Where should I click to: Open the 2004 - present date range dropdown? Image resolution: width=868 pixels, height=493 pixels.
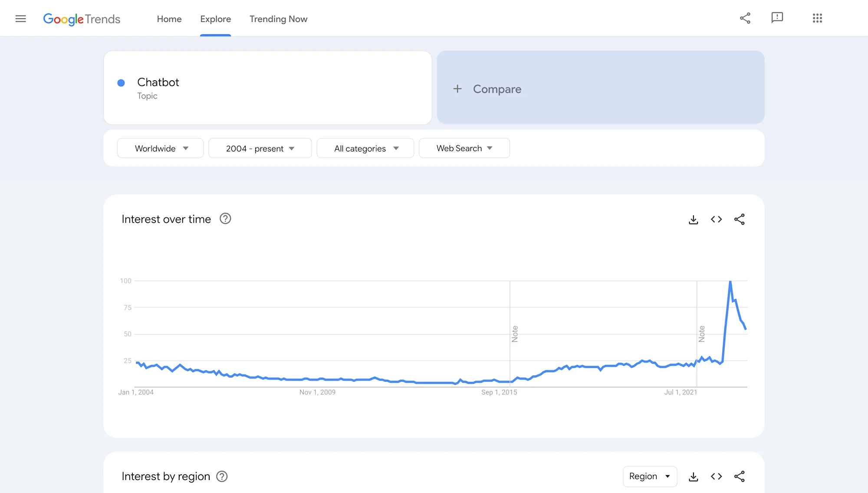[260, 148]
